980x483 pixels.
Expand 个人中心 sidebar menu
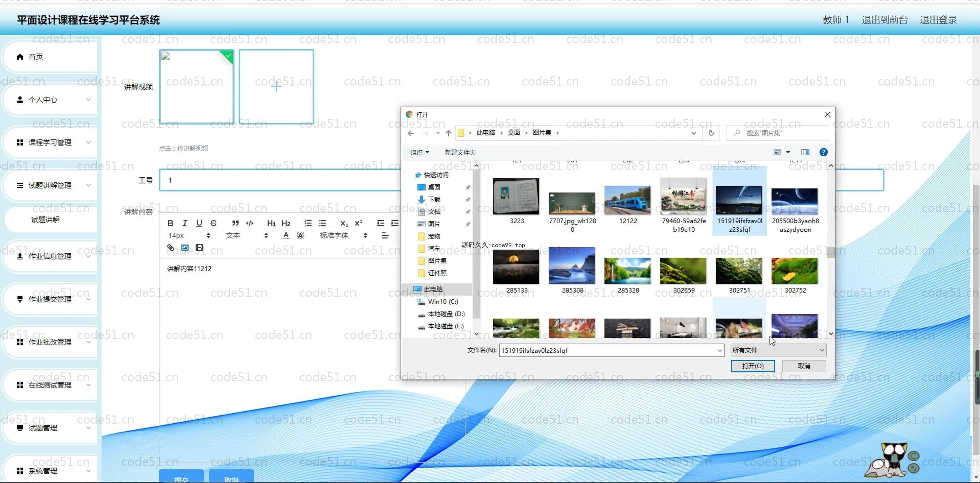pos(49,100)
